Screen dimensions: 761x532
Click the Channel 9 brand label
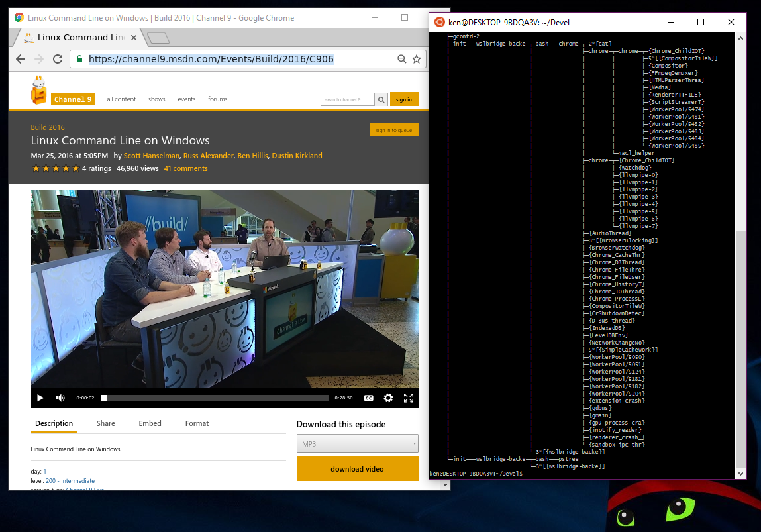(73, 99)
